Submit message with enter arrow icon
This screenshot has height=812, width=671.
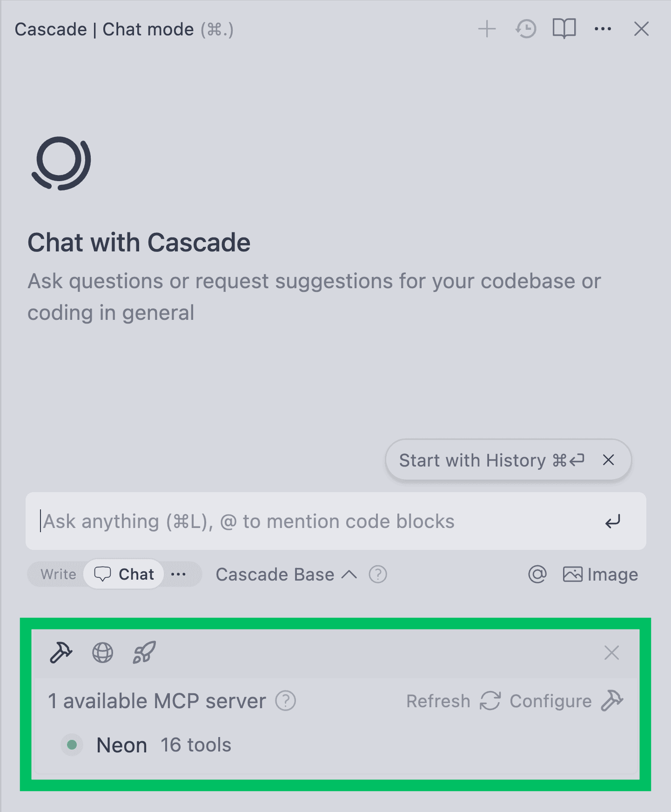(613, 521)
